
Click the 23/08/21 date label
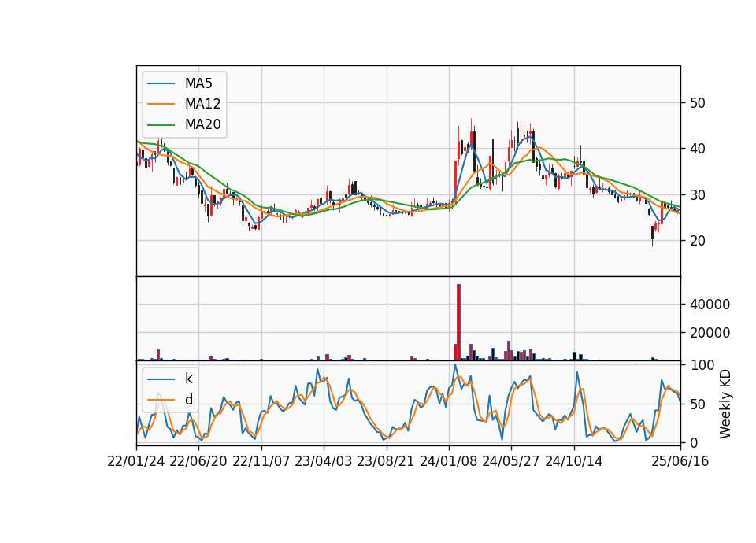(x=386, y=462)
